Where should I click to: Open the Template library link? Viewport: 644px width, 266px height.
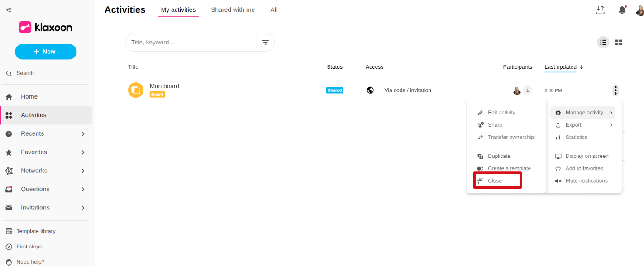point(36,231)
